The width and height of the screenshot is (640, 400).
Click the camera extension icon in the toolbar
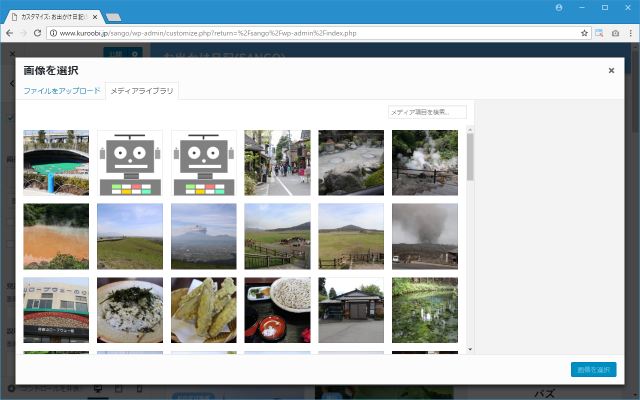(x=615, y=33)
